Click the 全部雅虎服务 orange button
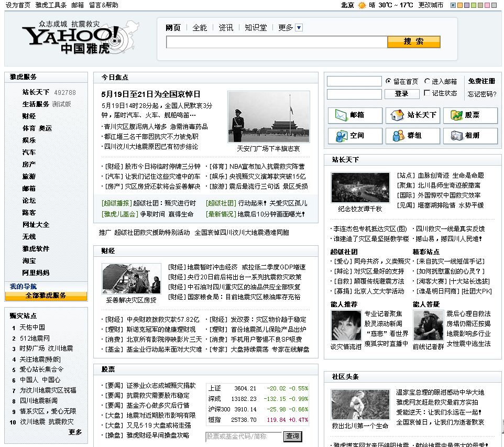The width and height of the screenshot is (504, 447). pos(46,296)
